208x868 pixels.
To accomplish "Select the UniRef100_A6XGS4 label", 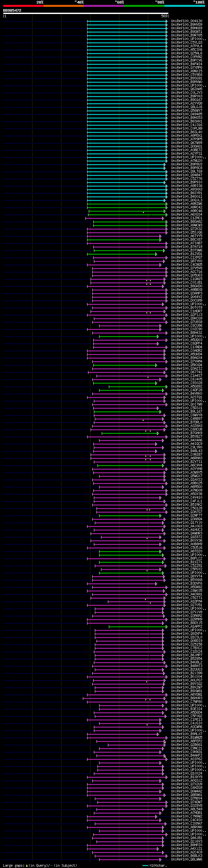I will (187, 215).
